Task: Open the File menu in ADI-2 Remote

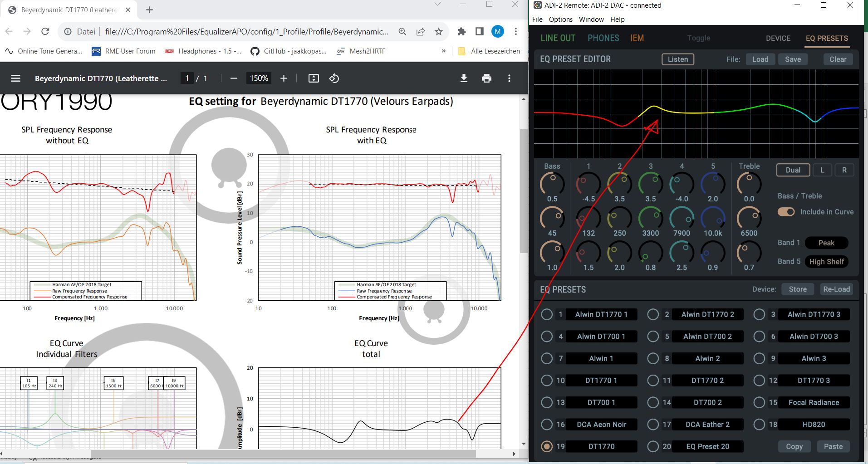Action: click(x=537, y=20)
